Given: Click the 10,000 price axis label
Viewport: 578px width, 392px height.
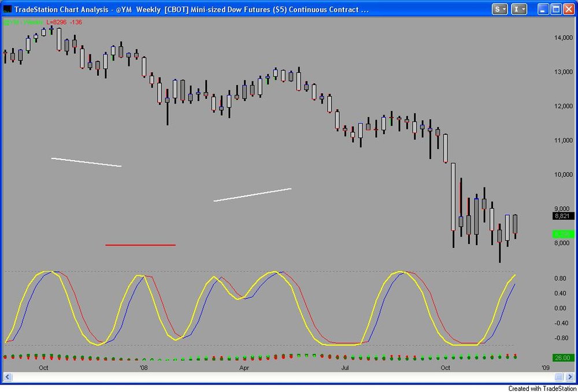Looking at the screenshot, I should pyautogui.click(x=563, y=175).
